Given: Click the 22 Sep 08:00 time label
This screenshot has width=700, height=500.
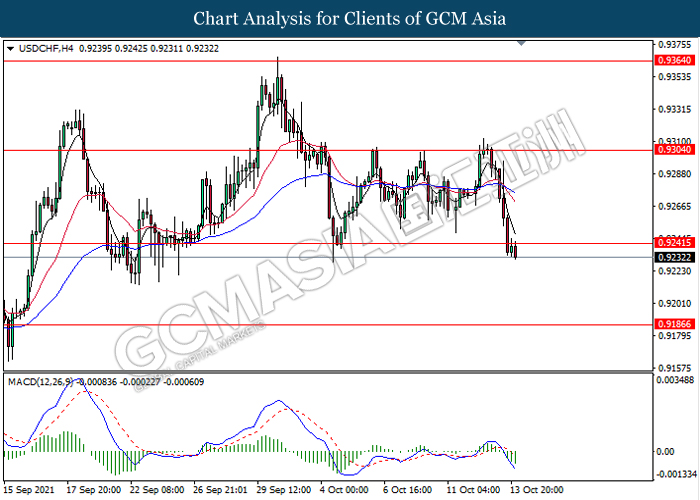Looking at the screenshot, I should (x=157, y=490).
